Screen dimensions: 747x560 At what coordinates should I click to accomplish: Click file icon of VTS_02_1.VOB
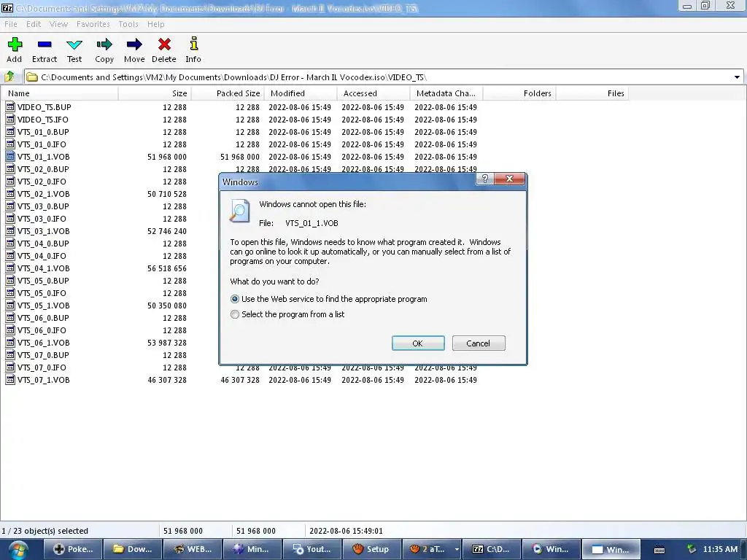coord(10,193)
